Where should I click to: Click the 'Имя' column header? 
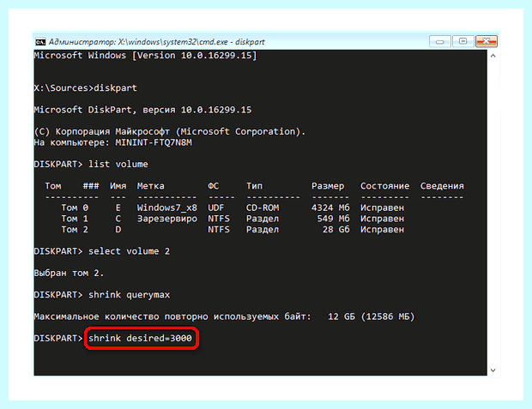(118, 186)
